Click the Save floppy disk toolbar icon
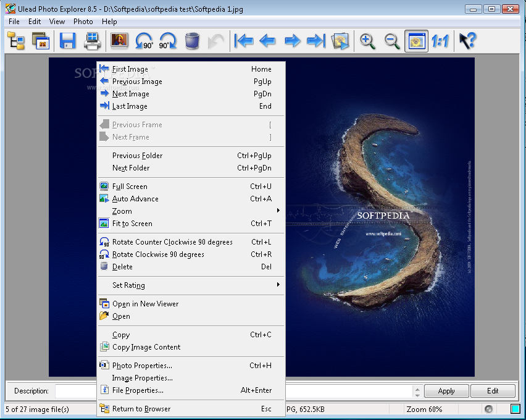The image size is (526, 420). [x=67, y=41]
